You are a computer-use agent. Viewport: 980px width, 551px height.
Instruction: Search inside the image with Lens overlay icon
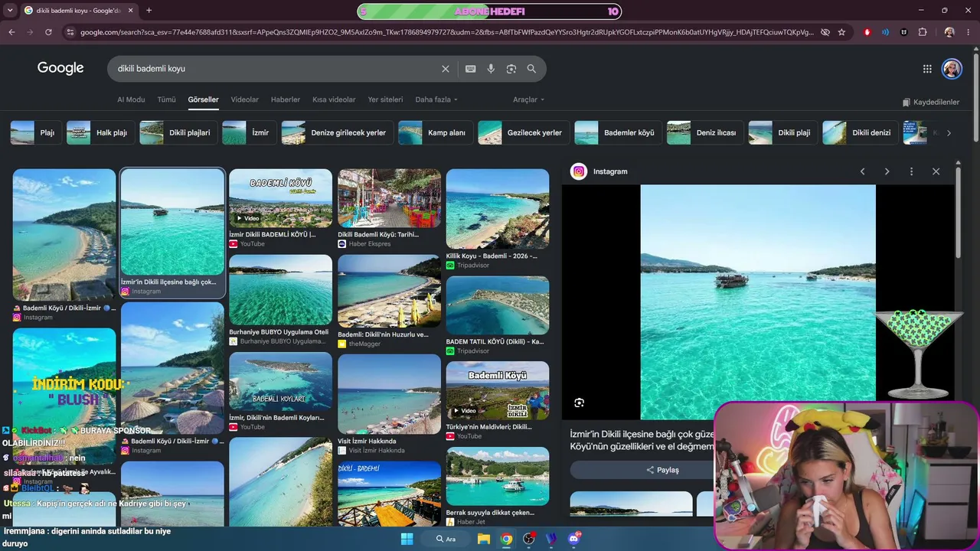[x=580, y=403]
